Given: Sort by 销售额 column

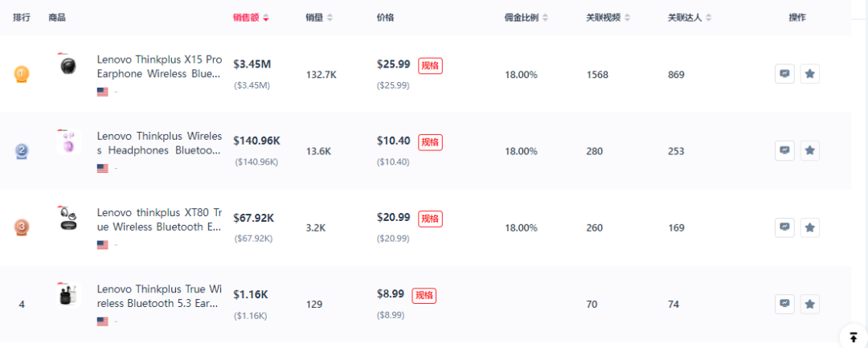Looking at the screenshot, I should pyautogui.click(x=251, y=18).
